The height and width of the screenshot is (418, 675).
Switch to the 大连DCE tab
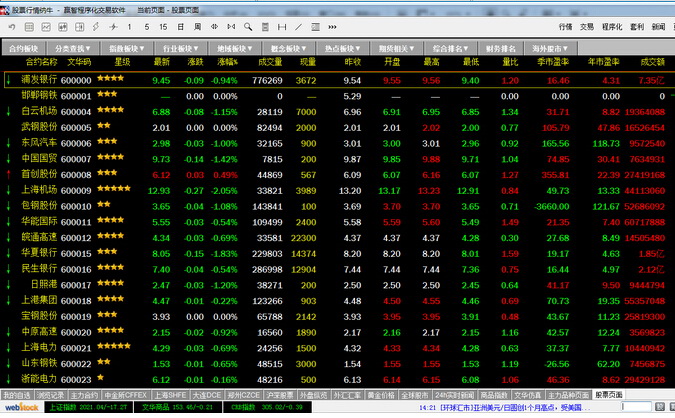[207, 395]
